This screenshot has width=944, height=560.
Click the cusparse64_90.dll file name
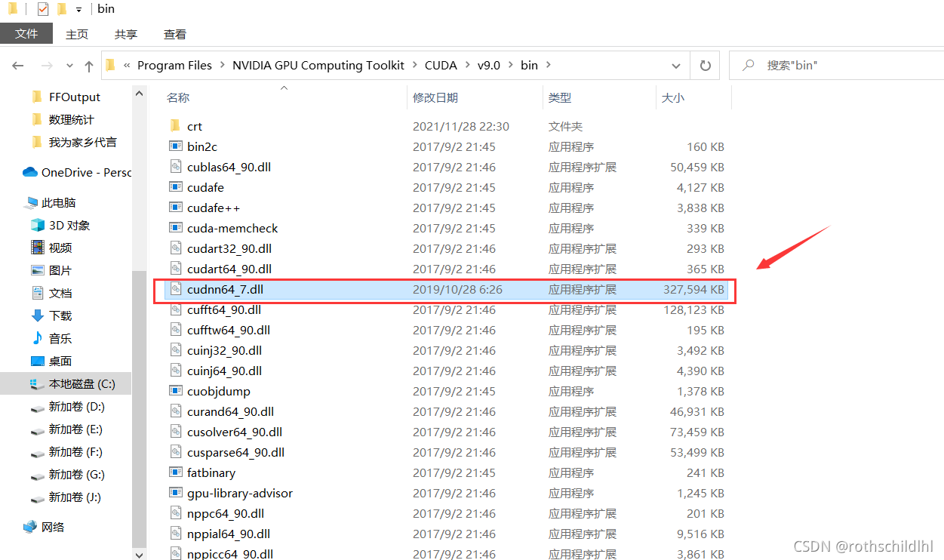coord(235,452)
